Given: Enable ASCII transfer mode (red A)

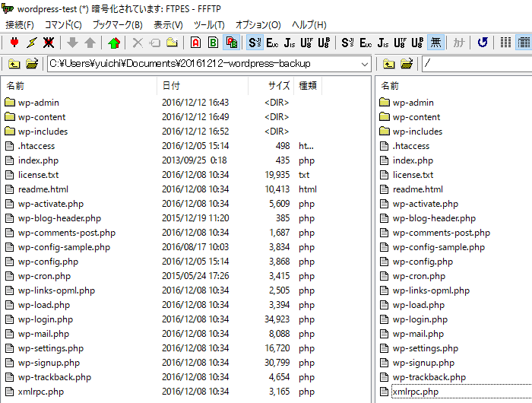Looking at the screenshot, I should coord(195,43).
